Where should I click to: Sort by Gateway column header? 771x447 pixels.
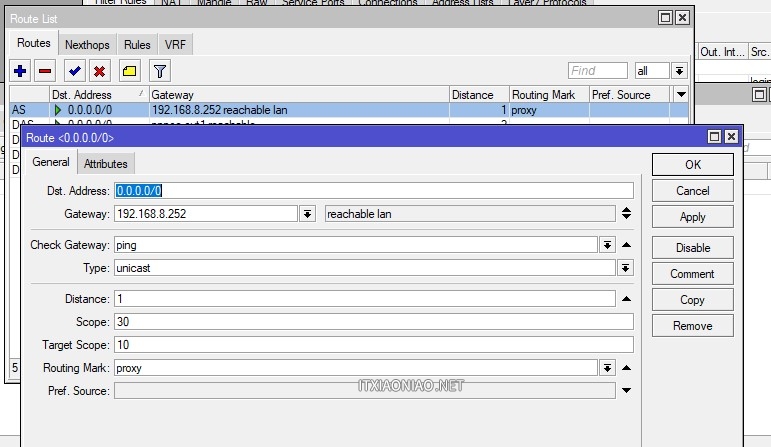pos(299,94)
